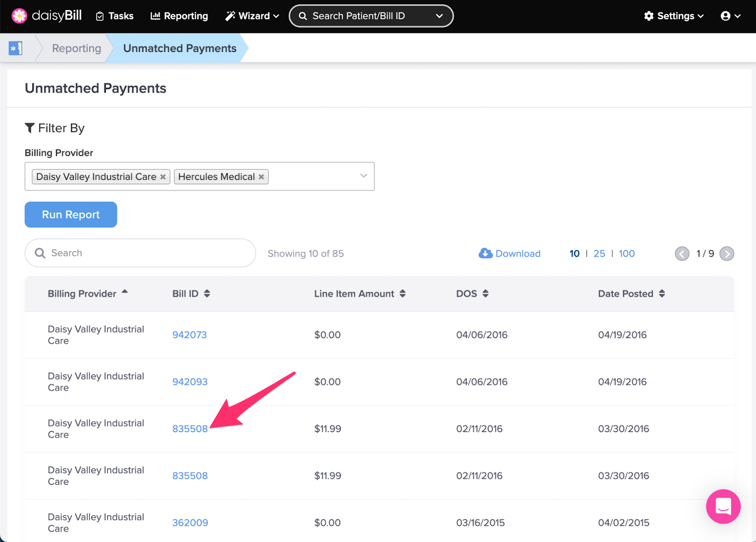Show 100 results per page
The image size is (756, 542).
coord(627,254)
